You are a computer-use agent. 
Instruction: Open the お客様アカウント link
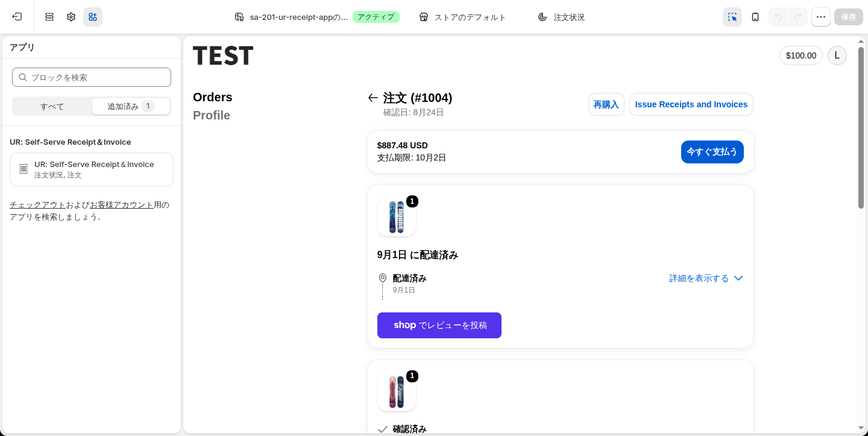(122, 205)
